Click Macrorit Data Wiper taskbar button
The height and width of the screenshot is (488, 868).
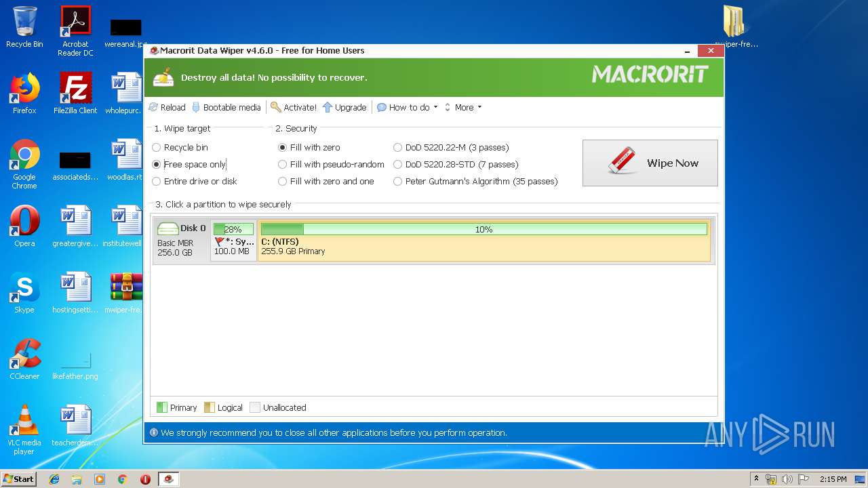[169, 479]
